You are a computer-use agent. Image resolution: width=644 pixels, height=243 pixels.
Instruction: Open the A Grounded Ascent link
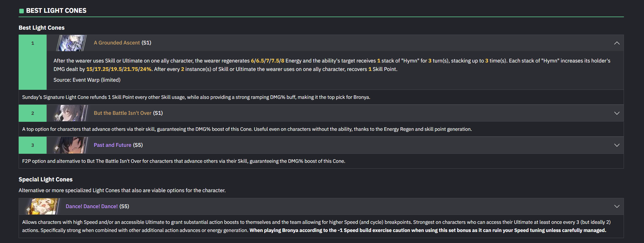117,43
